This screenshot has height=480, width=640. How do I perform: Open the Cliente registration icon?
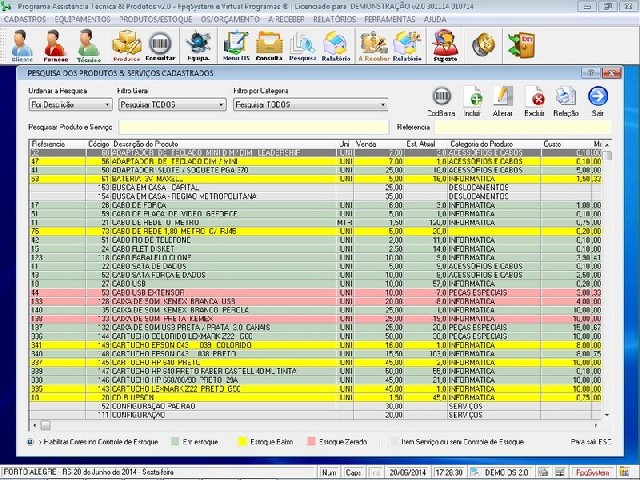(22, 45)
